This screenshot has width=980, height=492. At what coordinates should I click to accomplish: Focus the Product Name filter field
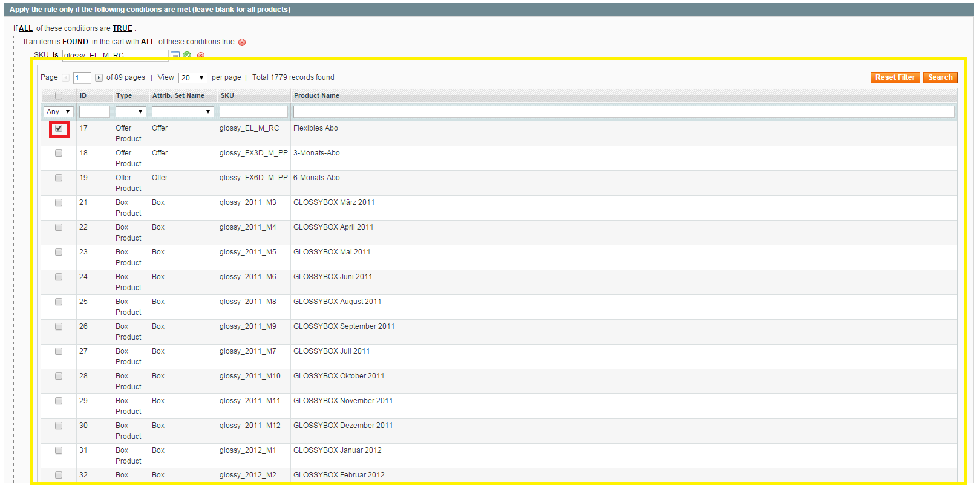[x=624, y=112]
